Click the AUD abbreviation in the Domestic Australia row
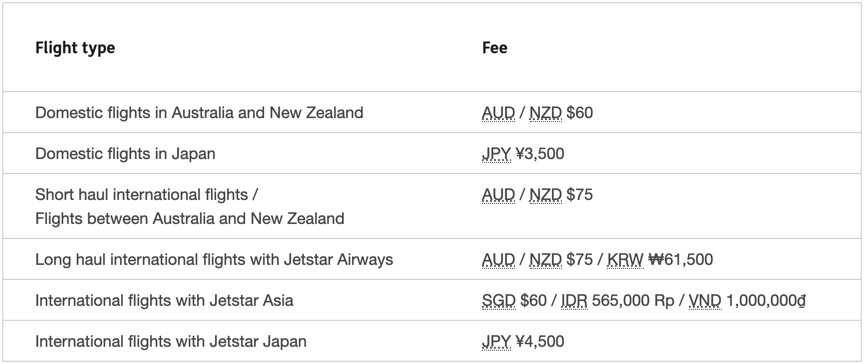Screen dimensions: 865x364 [x=498, y=113]
